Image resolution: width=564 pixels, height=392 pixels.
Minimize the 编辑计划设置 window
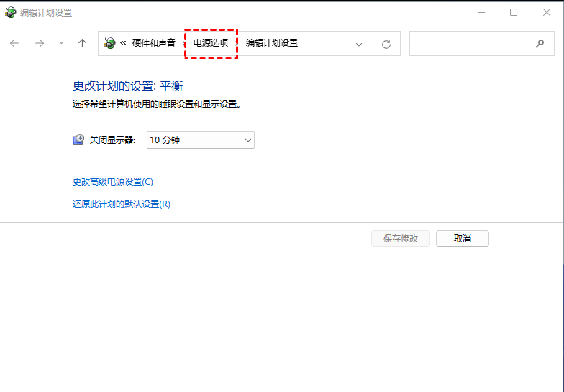coord(481,13)
